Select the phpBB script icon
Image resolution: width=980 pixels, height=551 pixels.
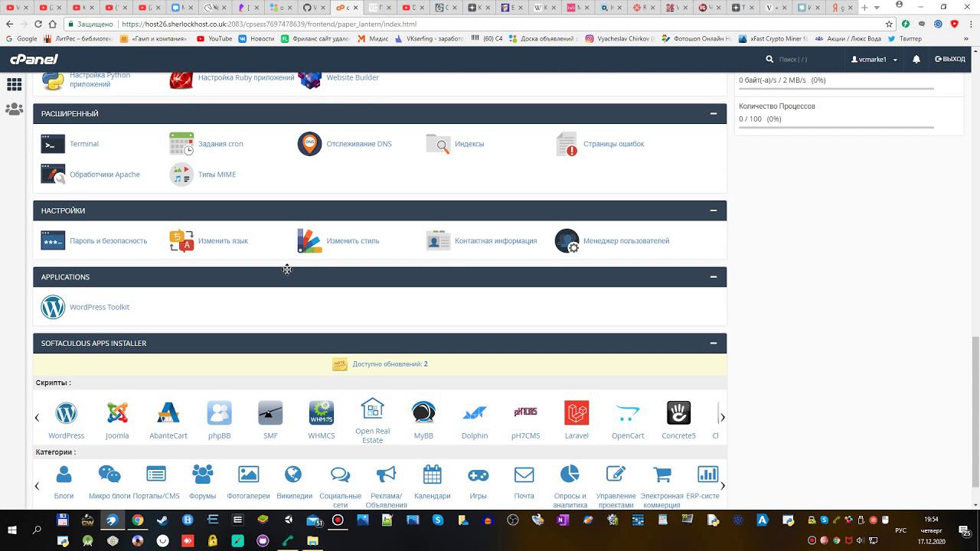pyautogui.click(x=219, y=413)
